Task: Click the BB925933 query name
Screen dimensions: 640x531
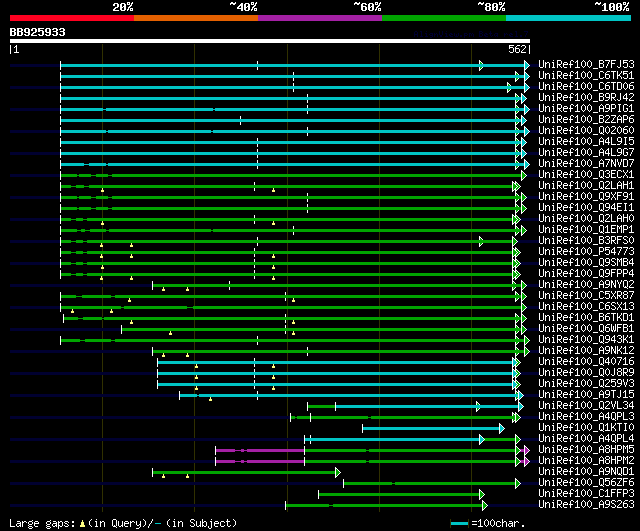Action: point(37,32)
